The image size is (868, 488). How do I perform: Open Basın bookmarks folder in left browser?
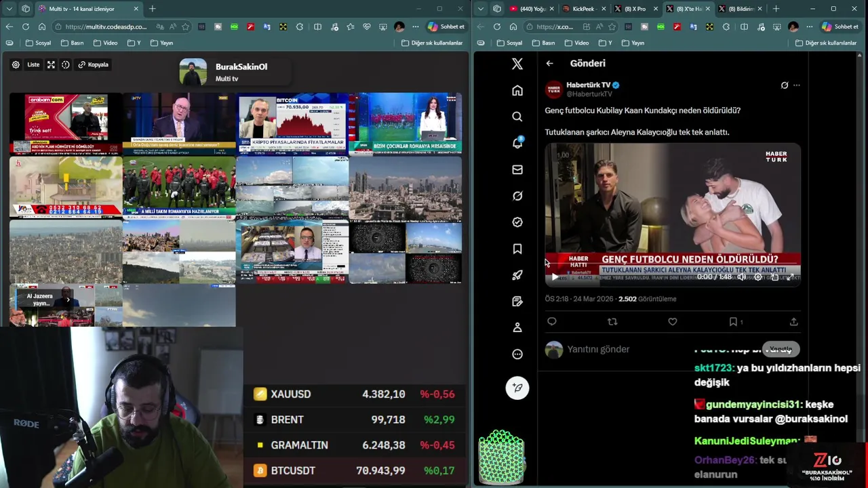[72, 43]
